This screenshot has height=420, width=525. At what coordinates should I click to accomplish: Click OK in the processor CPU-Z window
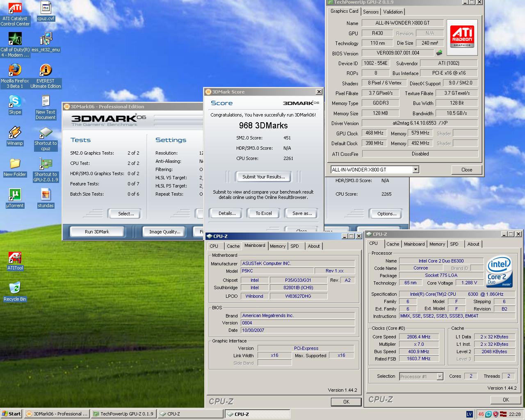coord(506,400)
